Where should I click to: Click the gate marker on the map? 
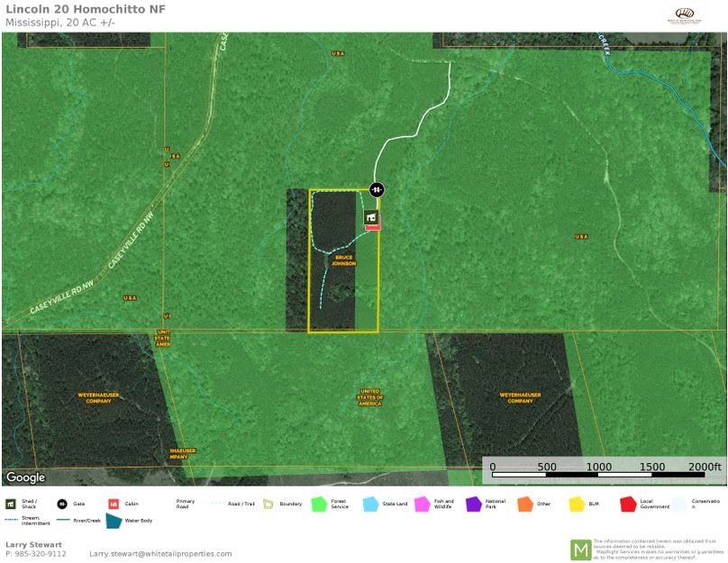[377, 189]
